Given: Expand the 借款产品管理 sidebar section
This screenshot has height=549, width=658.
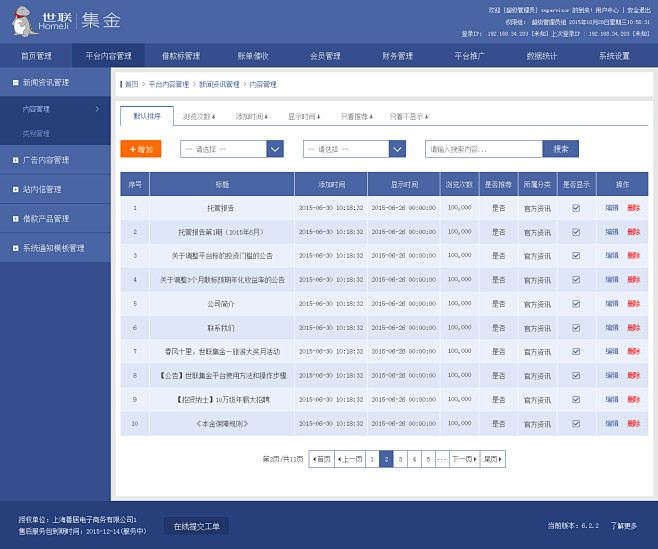Looking at the screenshot, I should pos(16,219).
